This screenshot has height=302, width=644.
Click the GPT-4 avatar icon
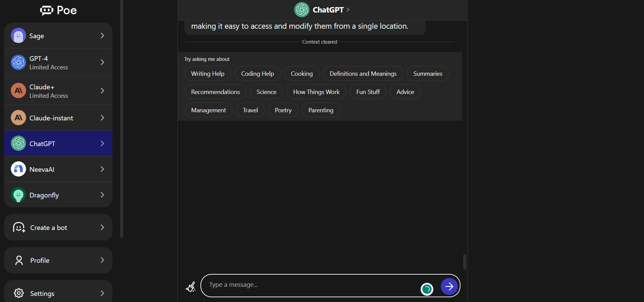tap(18, 63)
